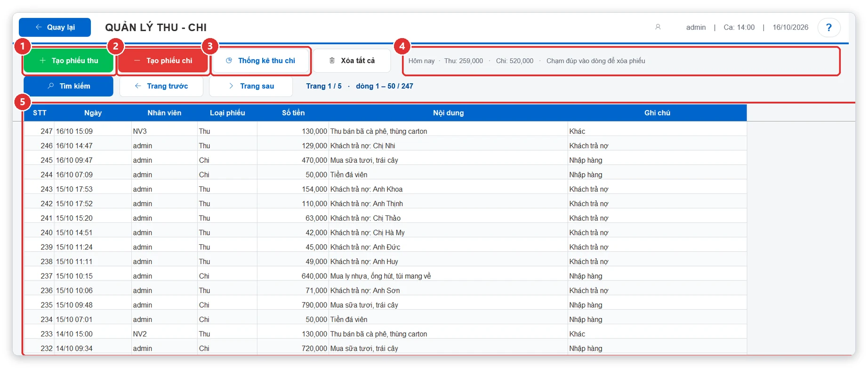This screenshot has width=868, height=368.
Task: Click the Nội dung column header
Action: pos(448,113)
